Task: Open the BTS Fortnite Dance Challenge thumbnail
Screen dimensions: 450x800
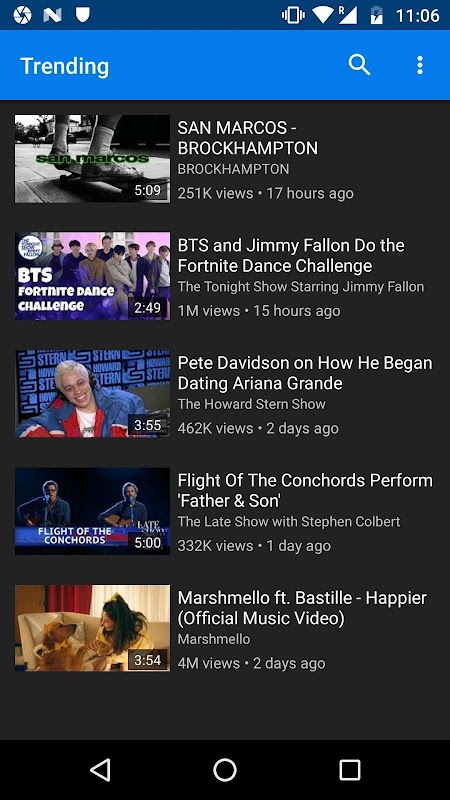Action: pyautogui.click(x=92, y=276)
